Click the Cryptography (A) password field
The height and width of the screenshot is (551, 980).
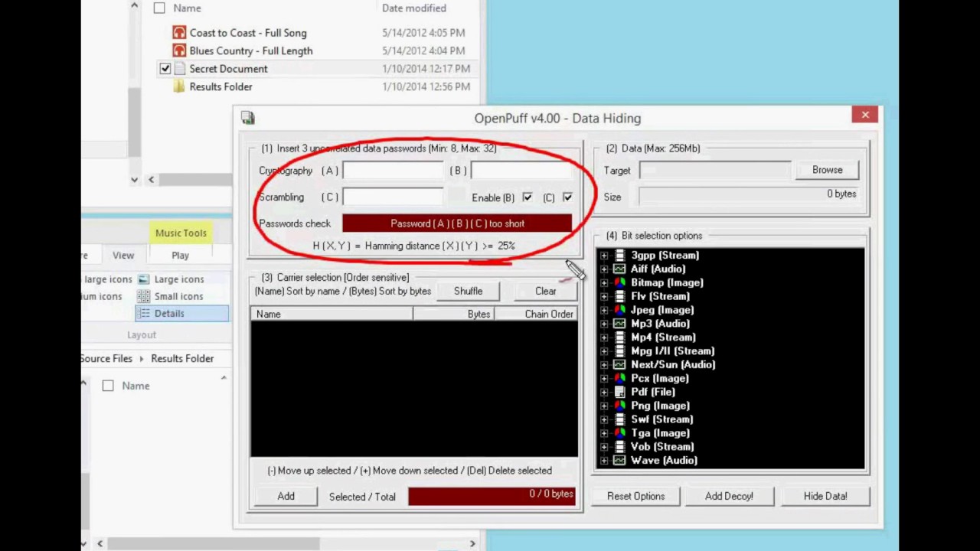pos(393,171)
